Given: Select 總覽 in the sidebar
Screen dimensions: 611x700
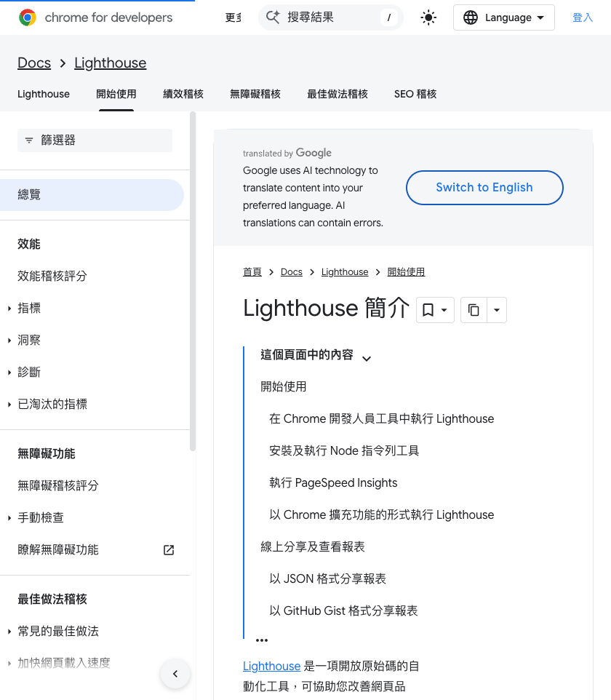Looking at the screenshot, I should [92, 194].
